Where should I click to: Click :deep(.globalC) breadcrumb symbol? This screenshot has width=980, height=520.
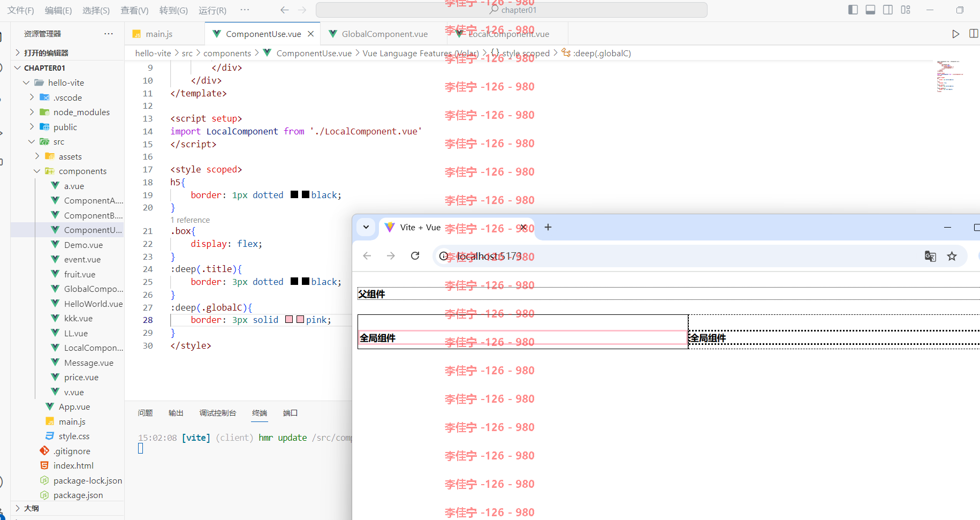point(602,53)
